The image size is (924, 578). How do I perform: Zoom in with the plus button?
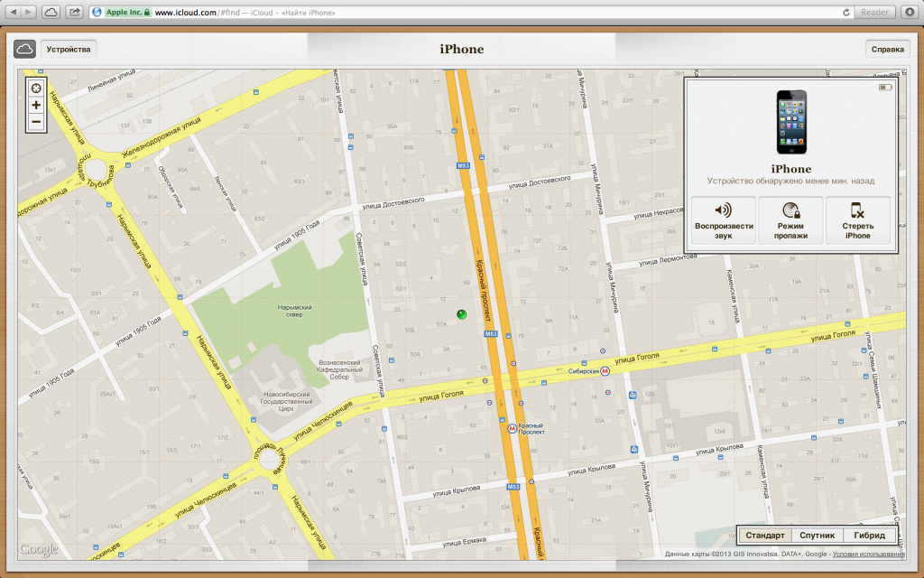(36, 105)
